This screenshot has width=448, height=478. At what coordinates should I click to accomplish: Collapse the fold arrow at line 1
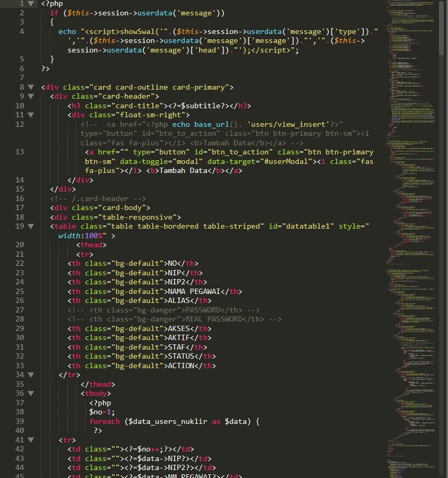pyautogui.click(x=31, y=4)
